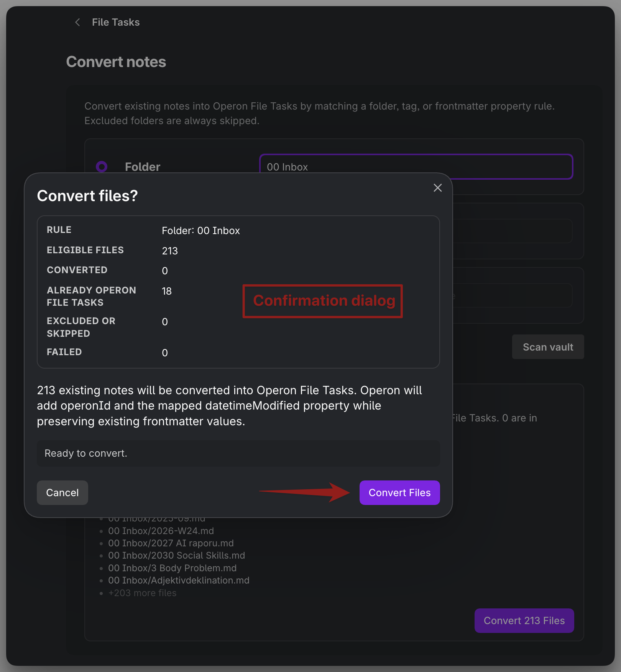
Task: Click the '+203 more files' entry
Action: [142, 593]
